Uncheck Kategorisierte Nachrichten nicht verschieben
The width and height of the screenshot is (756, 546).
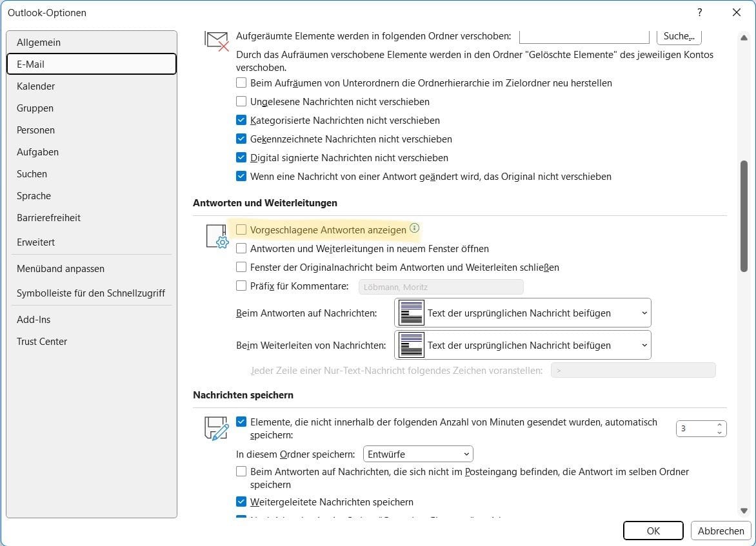click(x=241, y=120)
